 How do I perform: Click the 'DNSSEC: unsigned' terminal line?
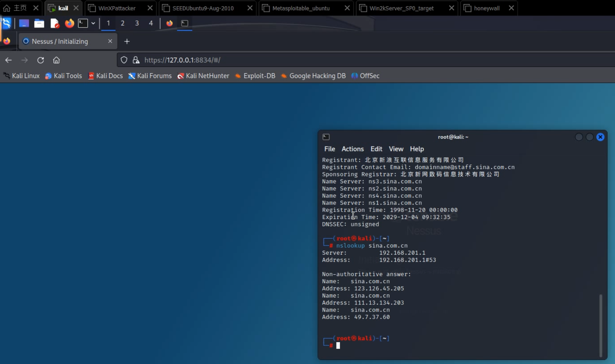click(351, 224)
